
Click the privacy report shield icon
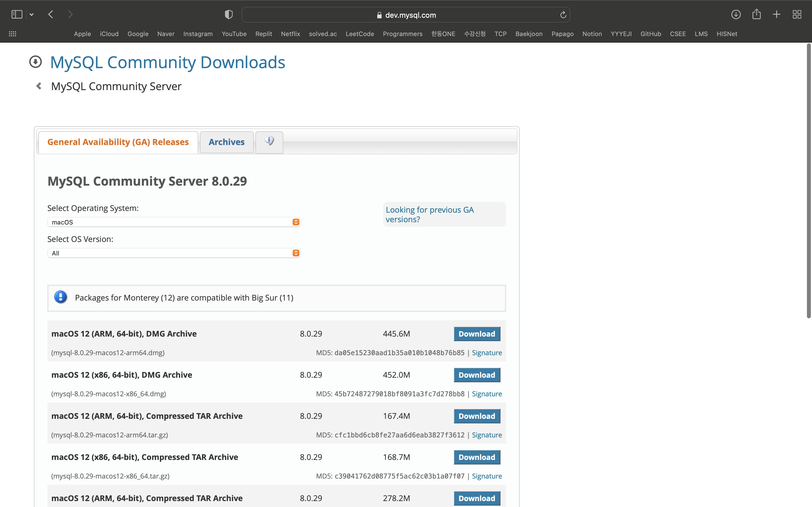coord(228,14)
